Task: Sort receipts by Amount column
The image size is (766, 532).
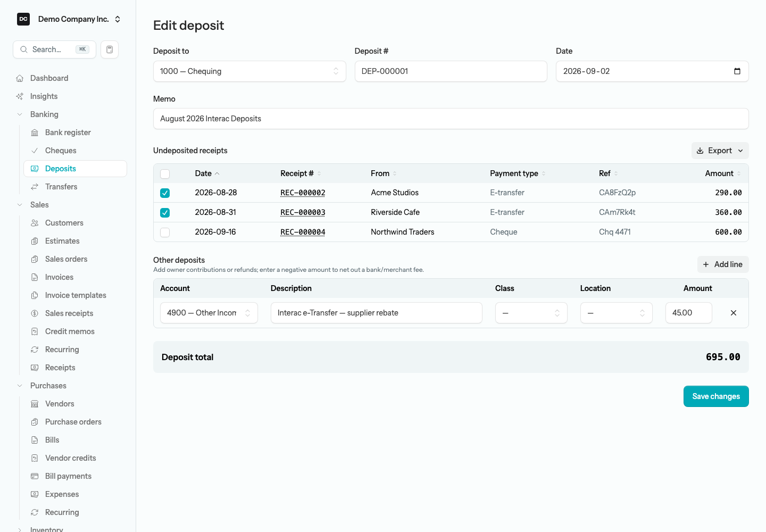Action: (723, 173)
